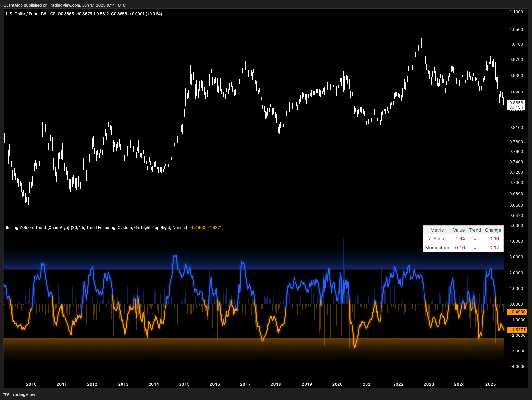This screenshot has width=532, height=400.
Task: Click the Trend column header in table
Action: coord(475,230)
